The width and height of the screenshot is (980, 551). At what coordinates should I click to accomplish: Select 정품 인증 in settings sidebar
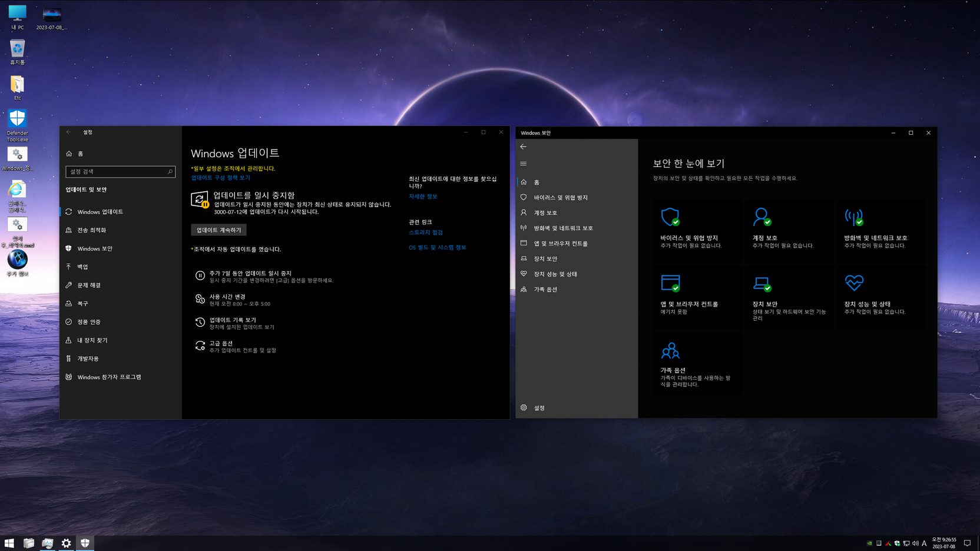[x=121, y=321]
